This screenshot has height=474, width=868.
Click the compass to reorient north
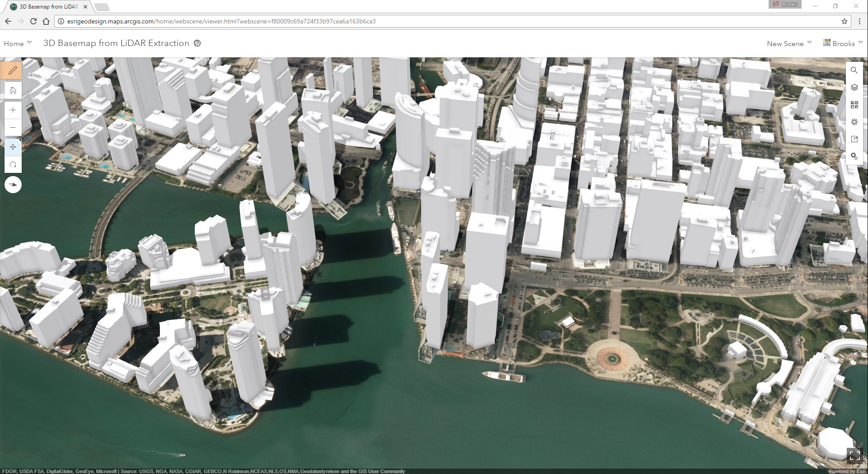click(x=13, y=185)
